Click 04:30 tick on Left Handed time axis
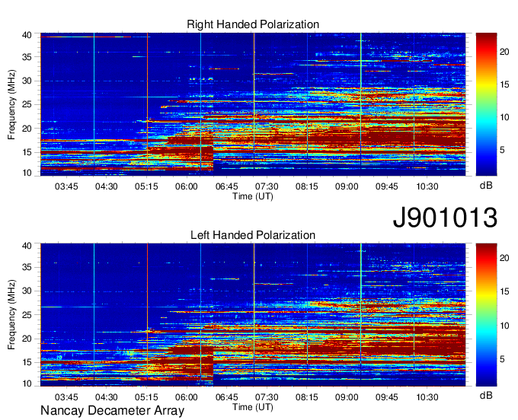The height and width of the screenshot is (420, 518). [107, 397]
